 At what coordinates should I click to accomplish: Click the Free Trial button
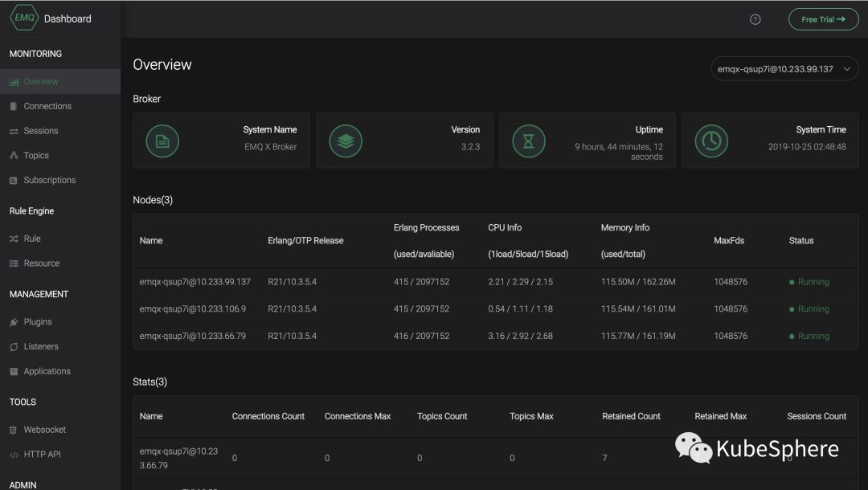(x=823, y=19)
